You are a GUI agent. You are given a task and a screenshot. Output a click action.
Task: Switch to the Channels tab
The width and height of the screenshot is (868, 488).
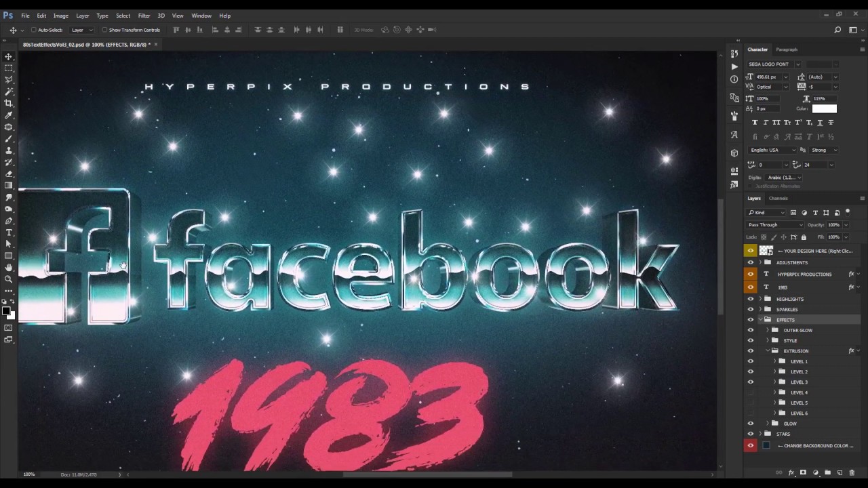pos(778,199)
